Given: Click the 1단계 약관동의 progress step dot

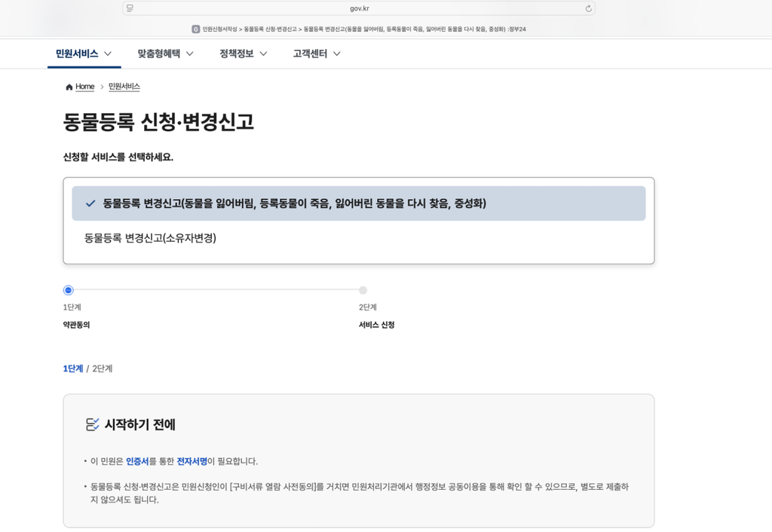Looking at the screenshot, I should pos(69,290).
